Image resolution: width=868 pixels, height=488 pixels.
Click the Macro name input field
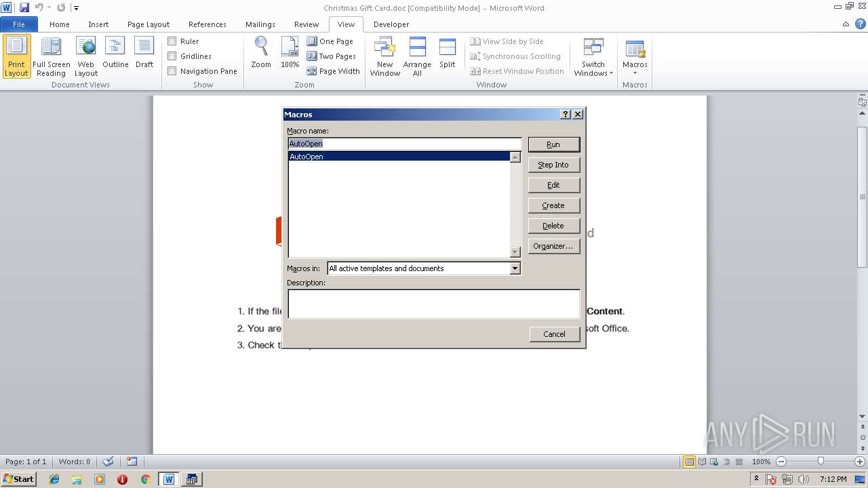pyautogui.click(x=404, y=144)
